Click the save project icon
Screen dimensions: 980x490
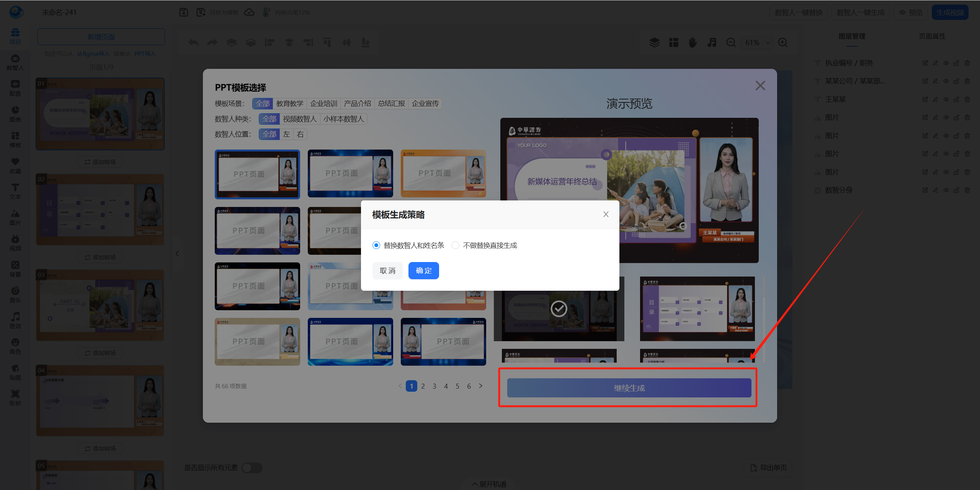(184, 12)
